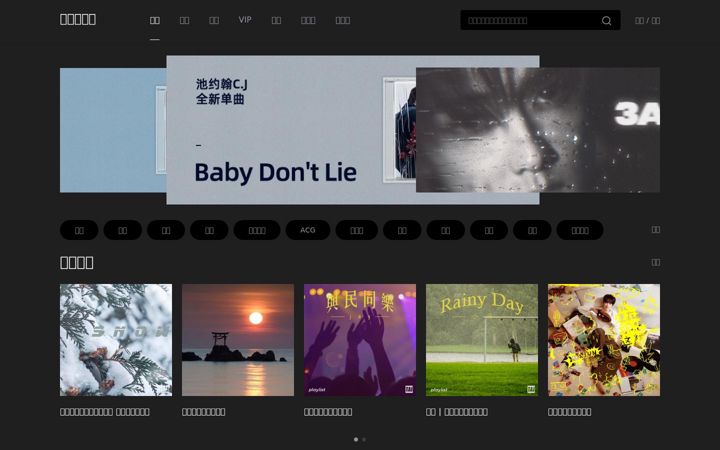Open the Rainy Day playlist cover
The image size is (720, 450).
point(482,340)
